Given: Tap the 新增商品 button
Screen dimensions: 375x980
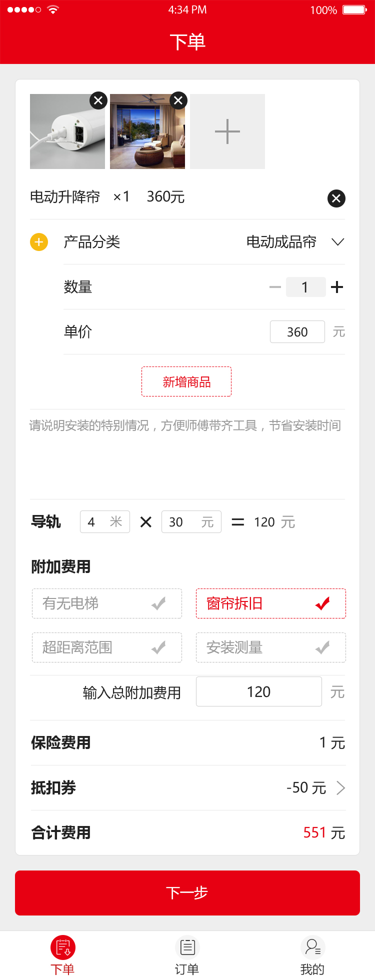Looking at the screenshot, I should (x=186, y=381).
